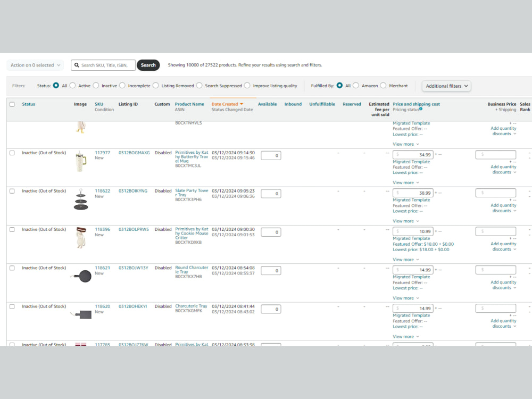Open SKU link 117977
This screenshot has height=399, width=532.
click(103, 153)
